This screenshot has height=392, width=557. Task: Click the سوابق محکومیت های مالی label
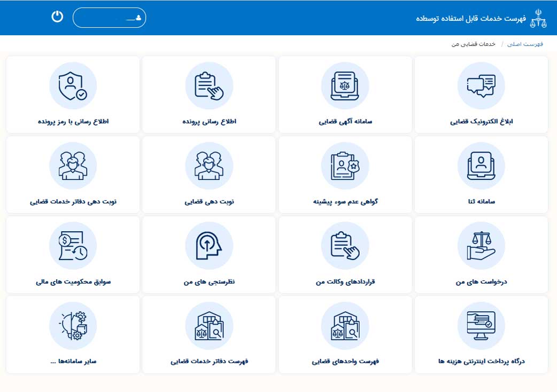[x=73, y=281]
